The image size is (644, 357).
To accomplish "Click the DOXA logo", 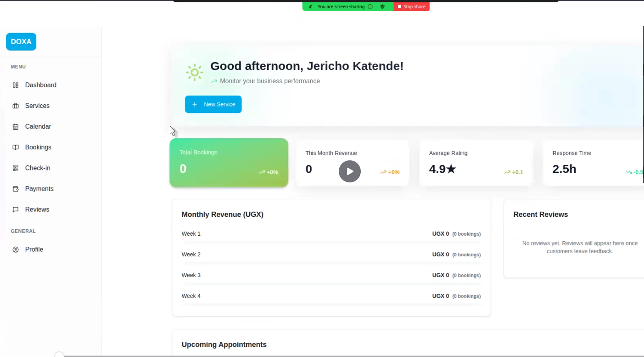I will 21,41.
